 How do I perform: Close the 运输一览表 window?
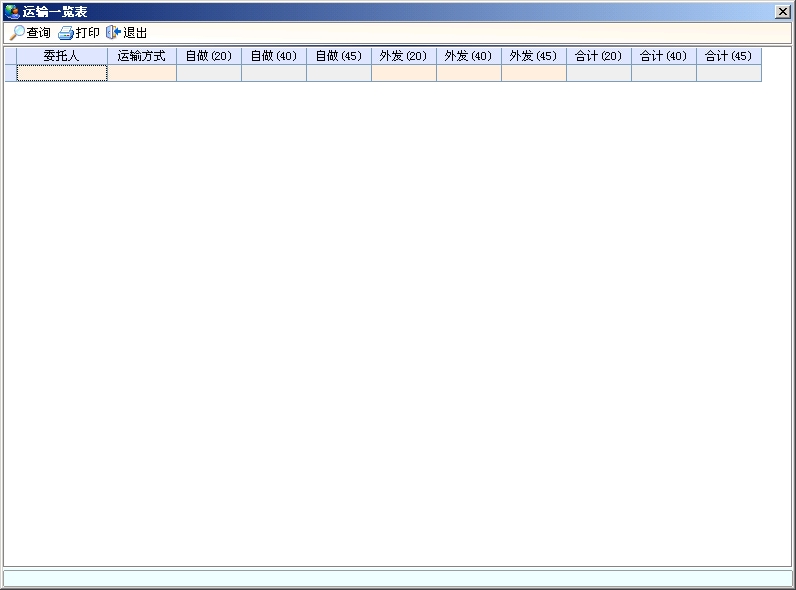point(783,12)
